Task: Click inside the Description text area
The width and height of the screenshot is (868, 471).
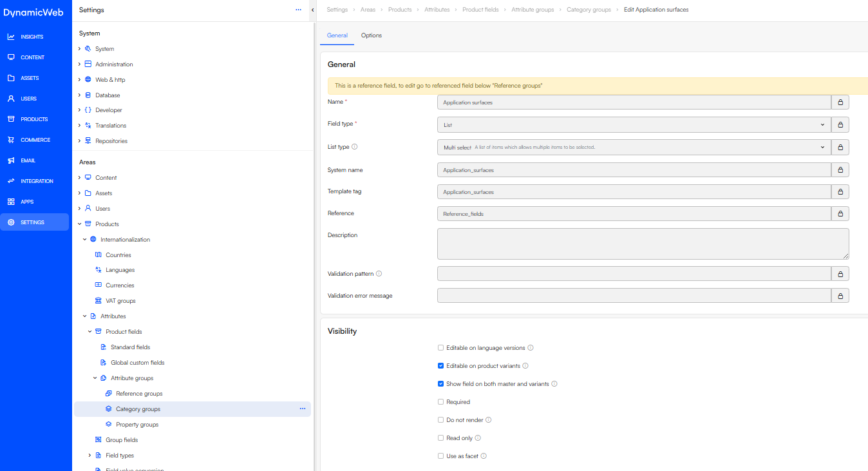Action: (642, 244)
